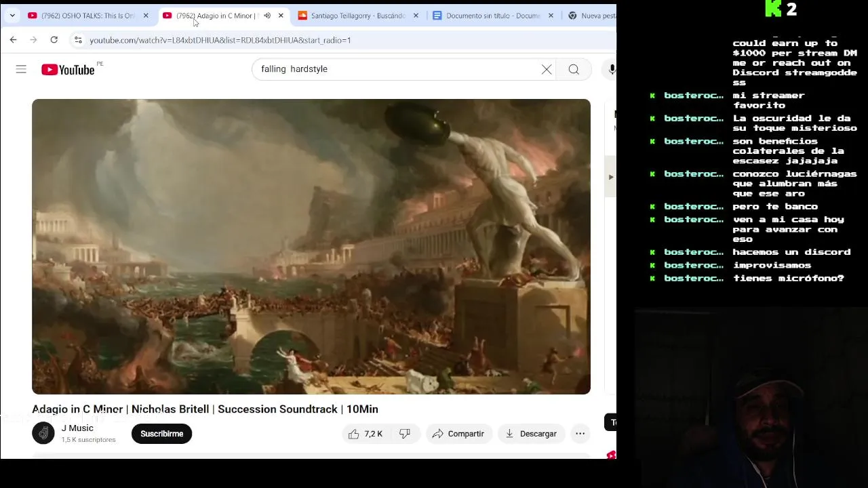
Task: Click the Descargar download button
Action: pos(531,434)
